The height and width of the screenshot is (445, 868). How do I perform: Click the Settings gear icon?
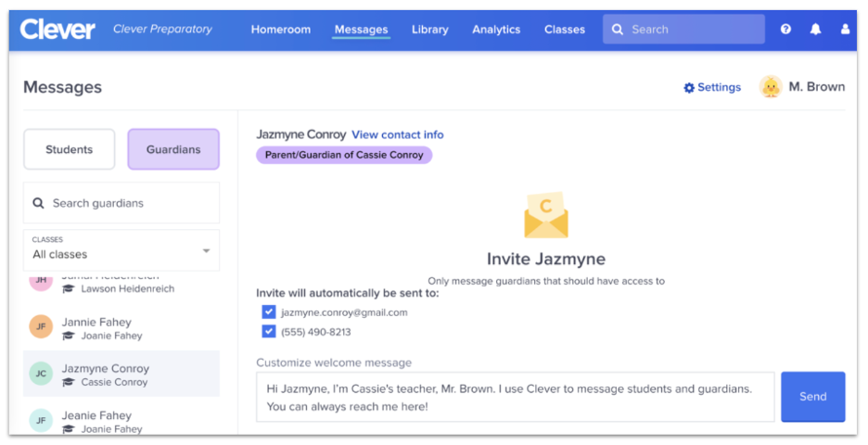click(x=689, y=88)
